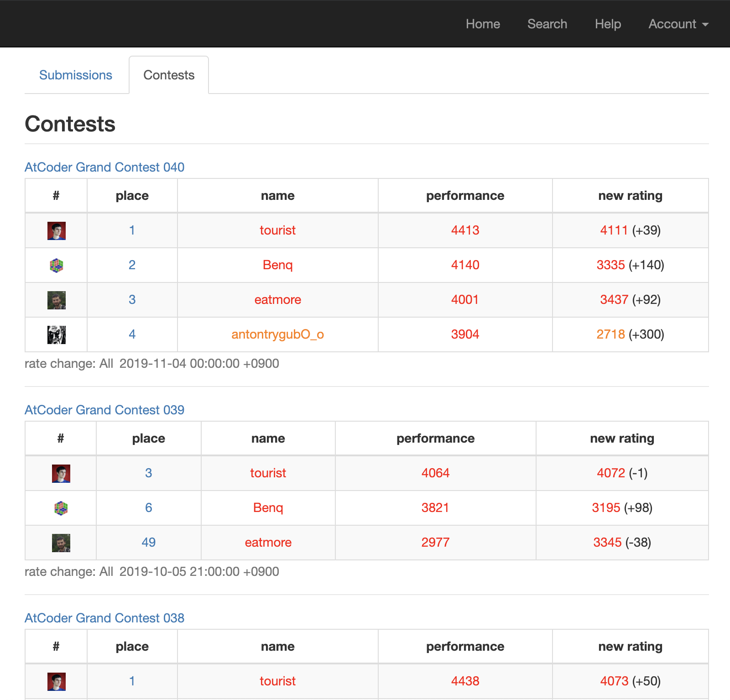Click place 4 for antontrygubO_o
The image size is (730, 700).
point(132,334)
